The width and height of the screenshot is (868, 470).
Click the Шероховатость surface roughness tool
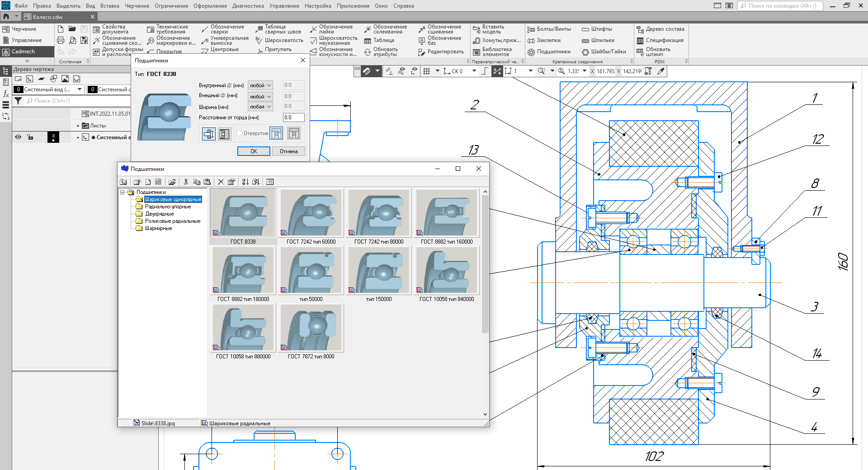pyautogui.click(x=279, y=40)
